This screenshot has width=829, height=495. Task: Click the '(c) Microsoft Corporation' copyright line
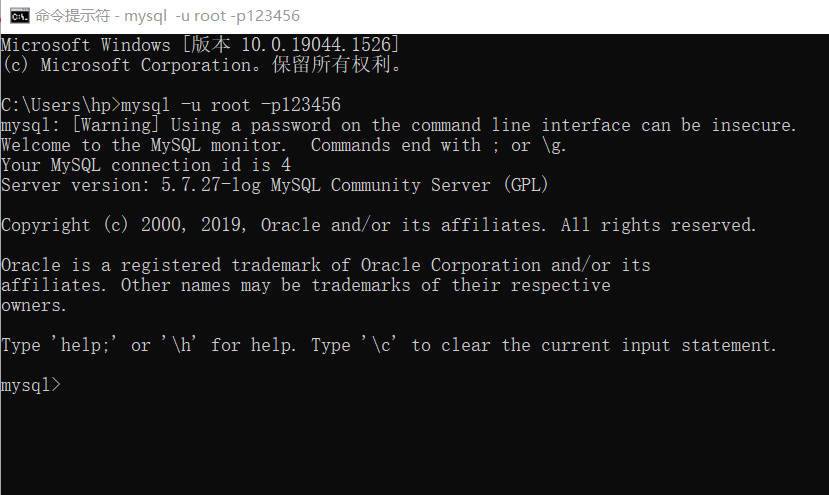[x=200, y=65]
